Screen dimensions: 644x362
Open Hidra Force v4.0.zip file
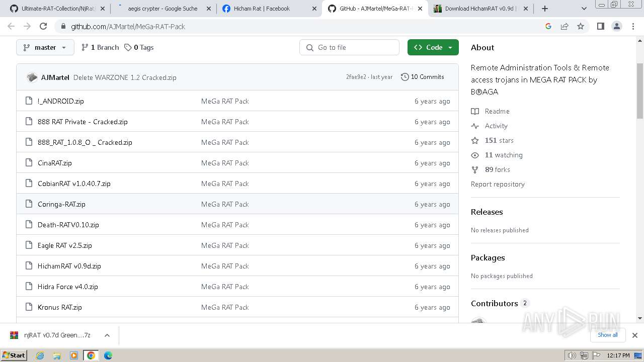[x=68, y=287]
